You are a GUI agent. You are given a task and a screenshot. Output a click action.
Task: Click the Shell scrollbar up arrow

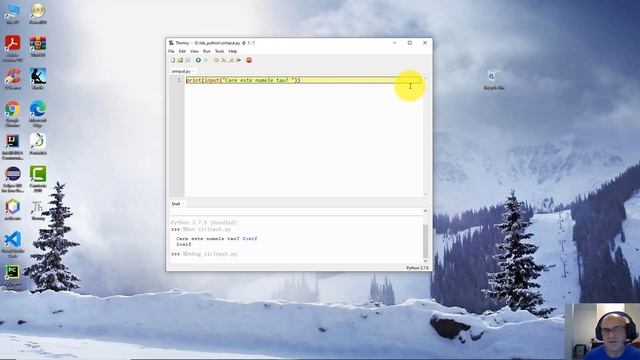(425, 211)
